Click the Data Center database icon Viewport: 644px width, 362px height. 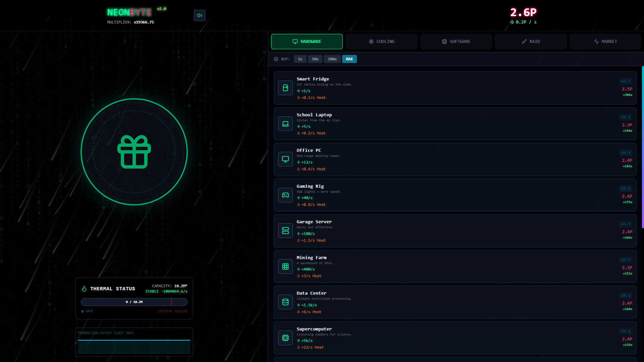tap(285, 302)
